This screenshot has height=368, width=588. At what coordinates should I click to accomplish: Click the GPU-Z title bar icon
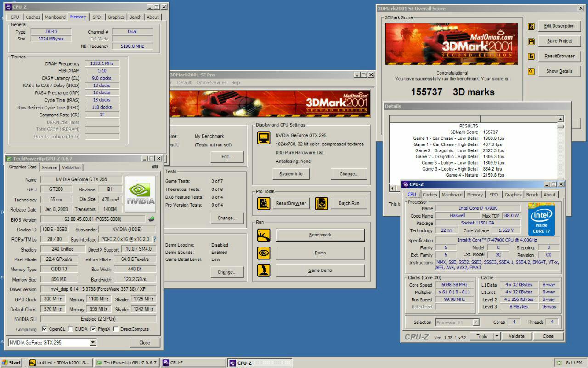point(9,159)
